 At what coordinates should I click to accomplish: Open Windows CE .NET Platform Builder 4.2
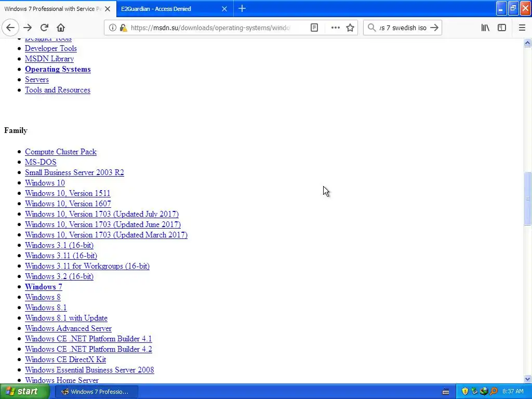coord(88,349)
